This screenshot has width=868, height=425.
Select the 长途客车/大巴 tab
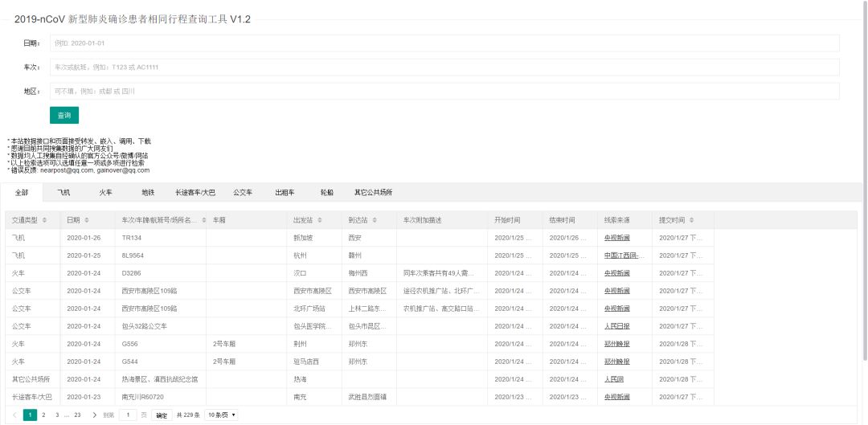195,193
